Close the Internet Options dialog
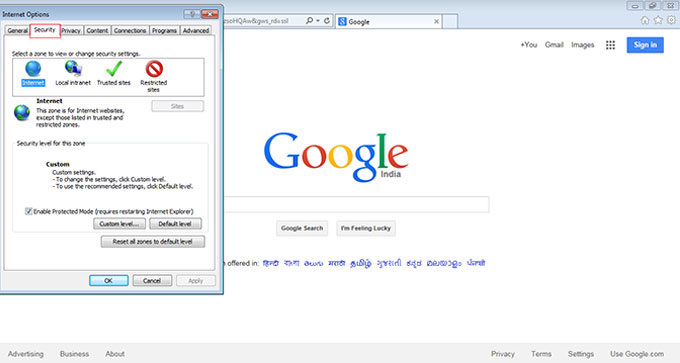 (209, 14)
